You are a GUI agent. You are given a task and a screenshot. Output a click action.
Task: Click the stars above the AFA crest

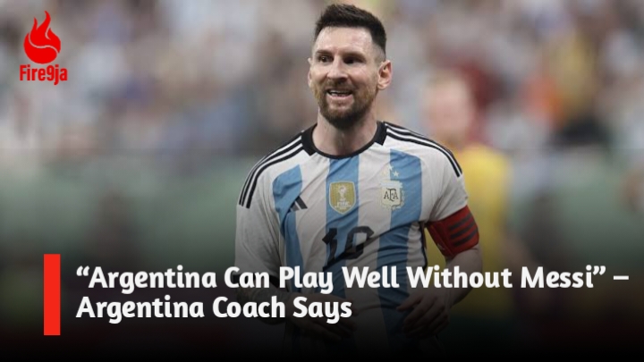[392, 173]
